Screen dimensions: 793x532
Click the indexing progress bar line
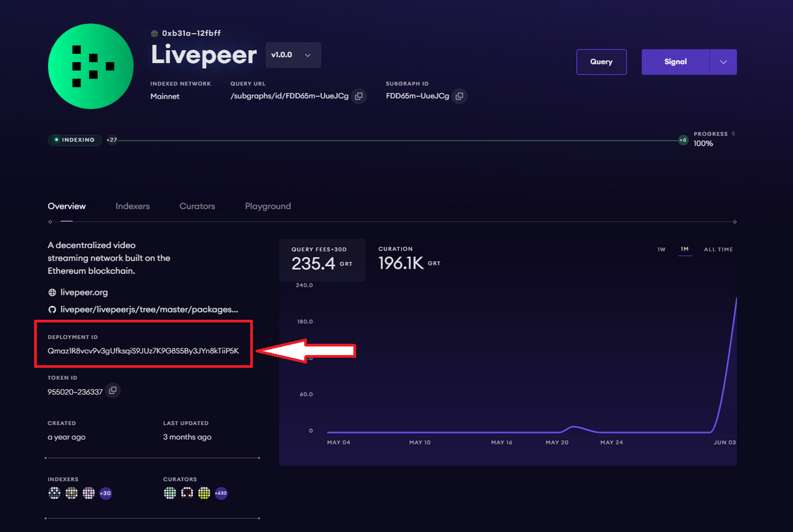point(398,140)
